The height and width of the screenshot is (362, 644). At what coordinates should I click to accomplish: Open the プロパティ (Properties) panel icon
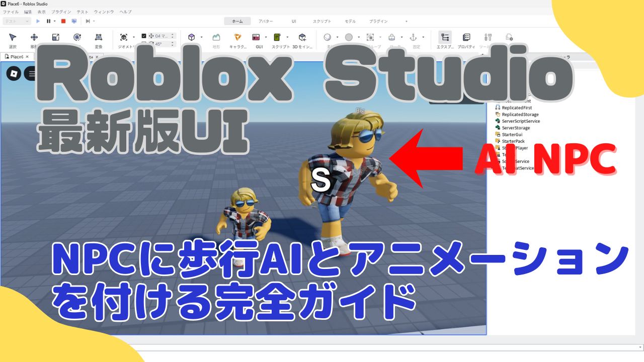click(x=466, y=37)
